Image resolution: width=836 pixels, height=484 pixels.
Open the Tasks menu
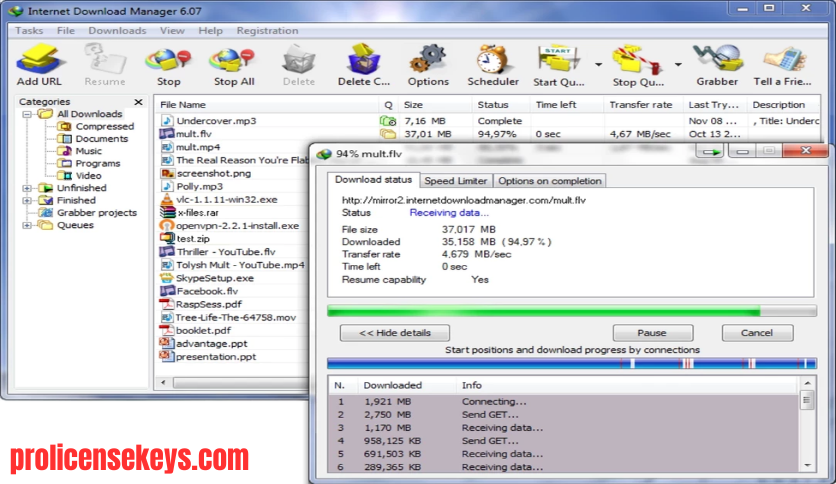pyautogui.click(x=29, y=30)
